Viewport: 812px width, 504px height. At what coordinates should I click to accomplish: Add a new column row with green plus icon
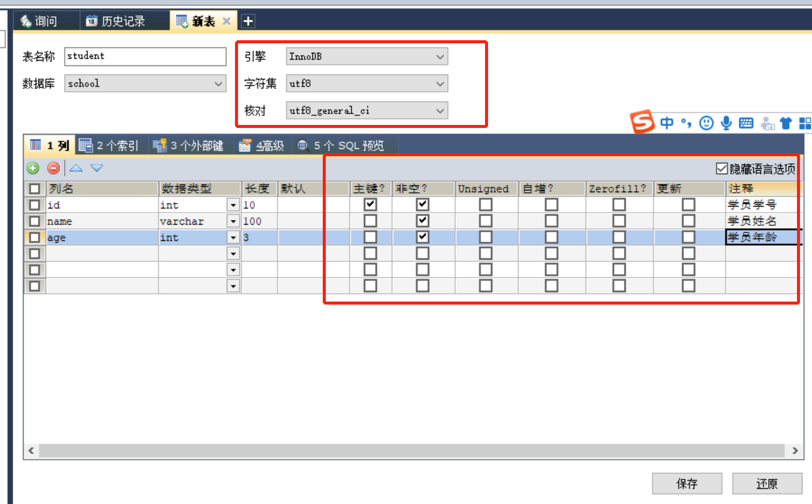click(x=33, y=168)
